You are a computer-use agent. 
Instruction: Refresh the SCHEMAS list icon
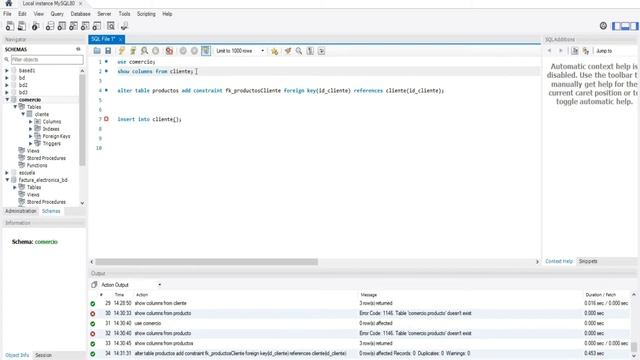(x=78, y=49)
